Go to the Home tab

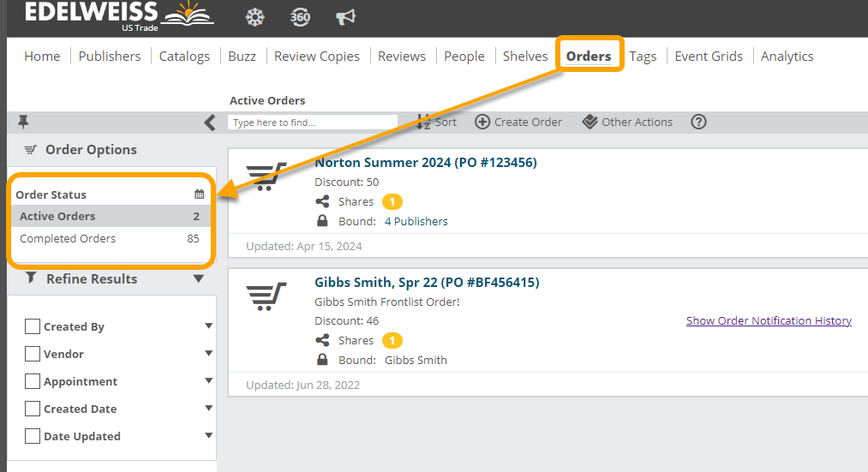click(42, 56)
